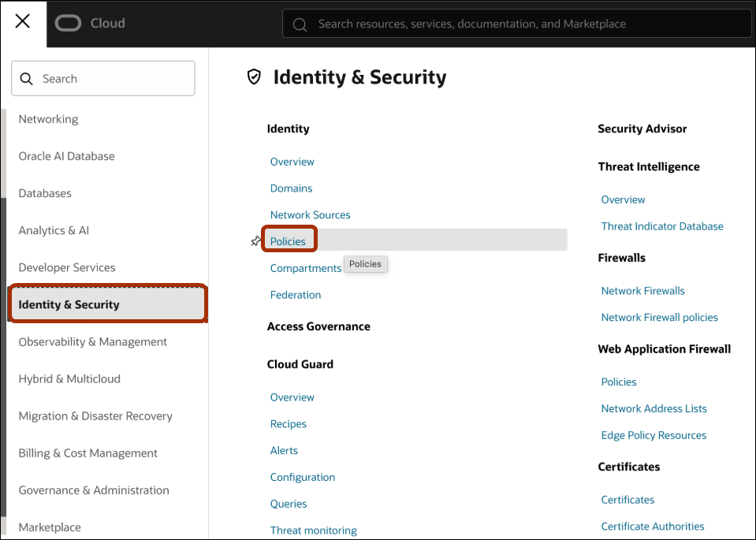Open the Domains link
The width and height of the screenshot is (756, 540).
tap(291, 188)
